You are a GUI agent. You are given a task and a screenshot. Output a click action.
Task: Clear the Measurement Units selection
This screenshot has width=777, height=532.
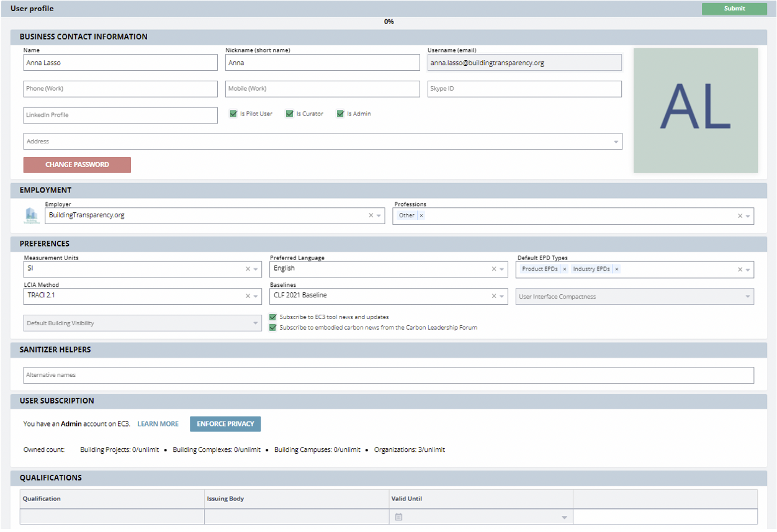[248, 269]
